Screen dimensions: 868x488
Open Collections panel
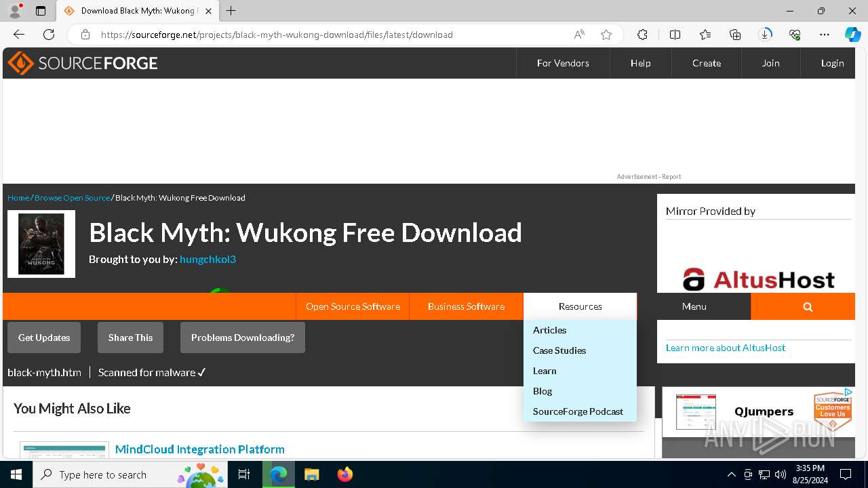pos(735,35)
